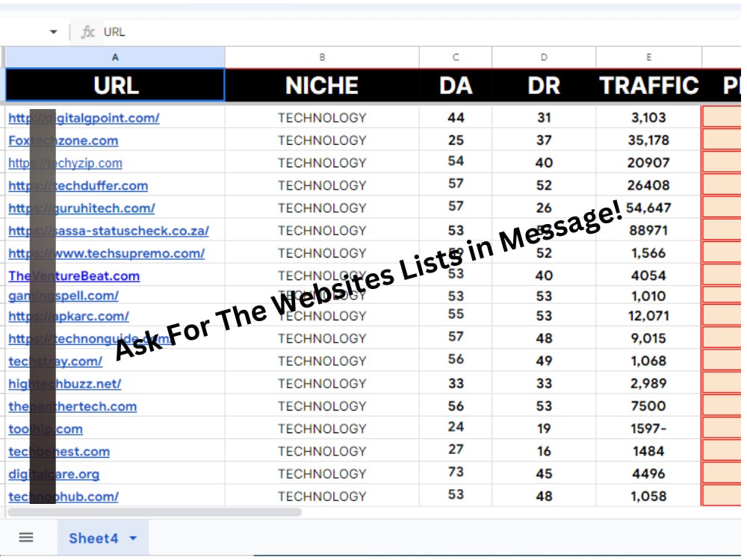Screen dimensions: 747x560
Task: Open the Sheet4 tab dropdown arrow
Action: [x=133, y=538]
